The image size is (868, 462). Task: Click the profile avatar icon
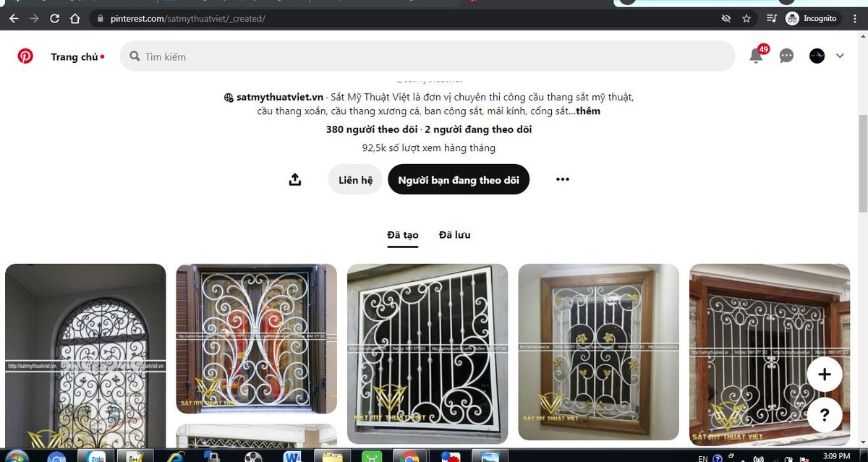[x=817, y=56]
